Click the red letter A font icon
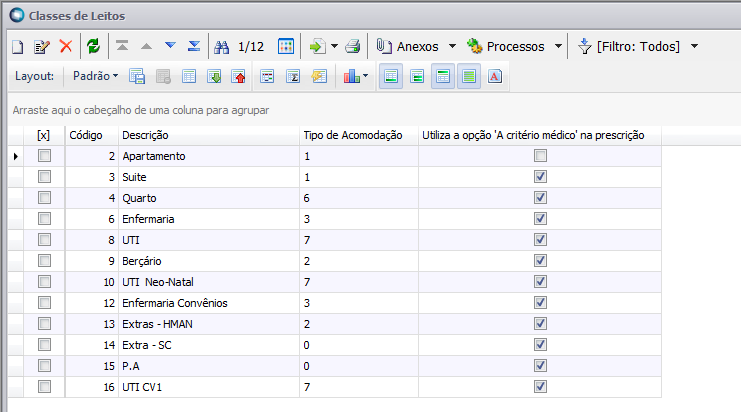Image resolution: width=741 pixels, height=412 pixels. [x=495, y=76]
